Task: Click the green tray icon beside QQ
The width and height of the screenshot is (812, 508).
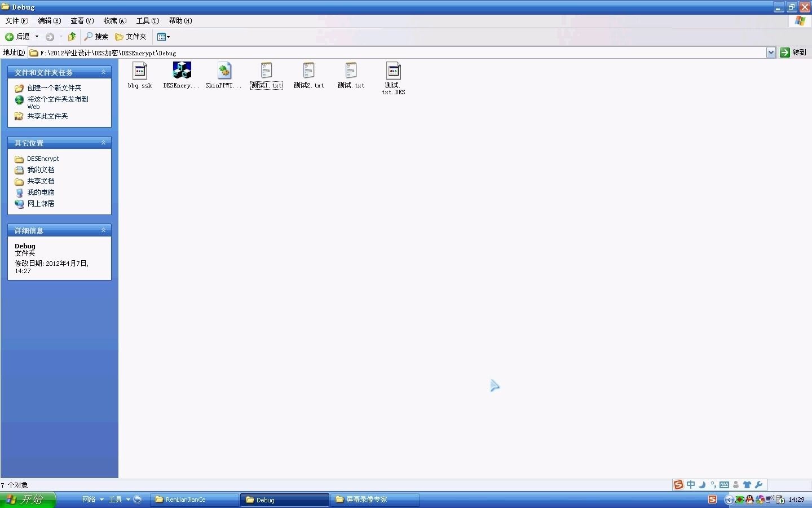Action: (740, 500)
